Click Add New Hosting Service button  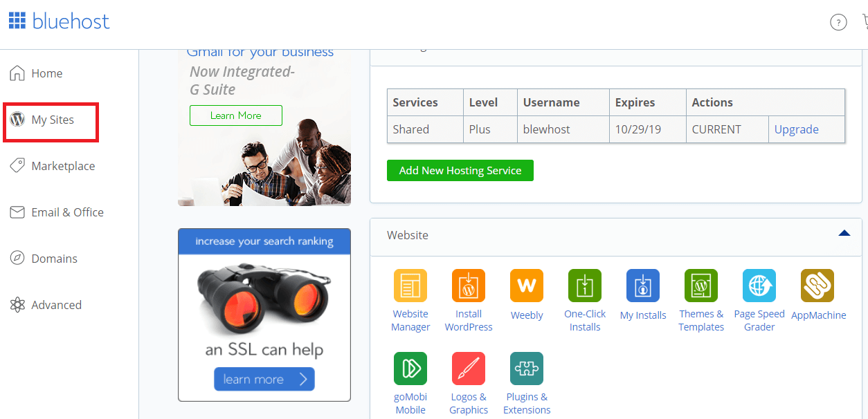point(460,170)
